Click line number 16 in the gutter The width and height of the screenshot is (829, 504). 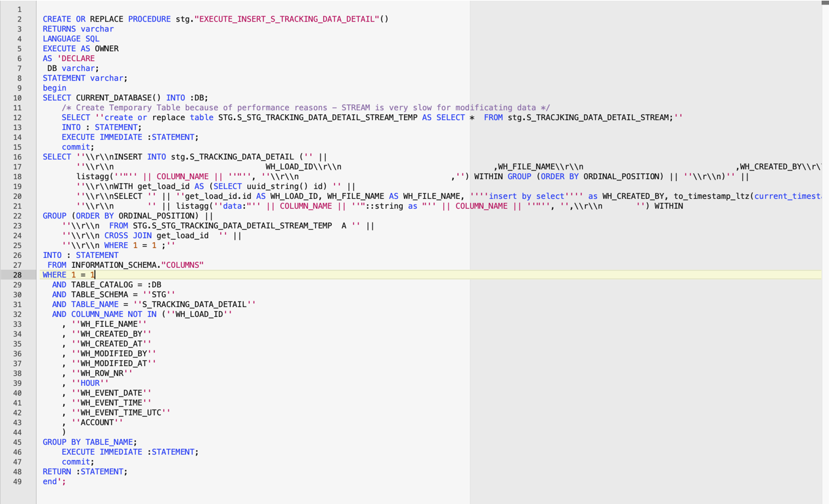(18, 157)
